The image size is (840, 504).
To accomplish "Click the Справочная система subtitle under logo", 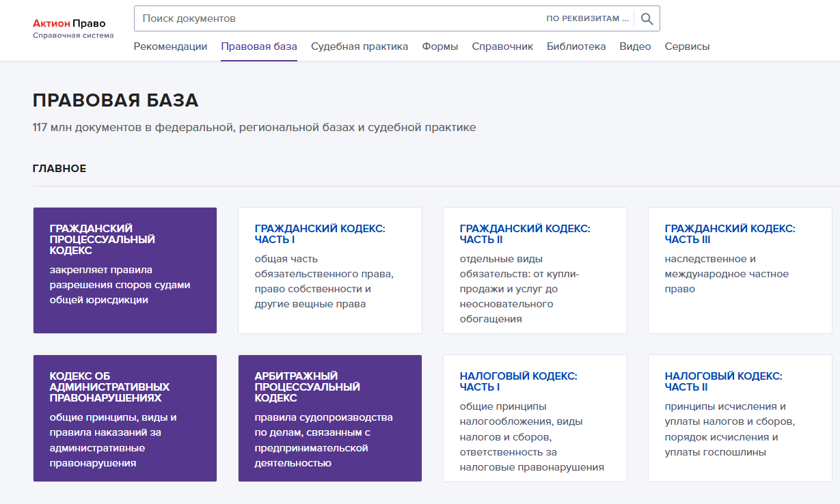I will coord(73,35).
